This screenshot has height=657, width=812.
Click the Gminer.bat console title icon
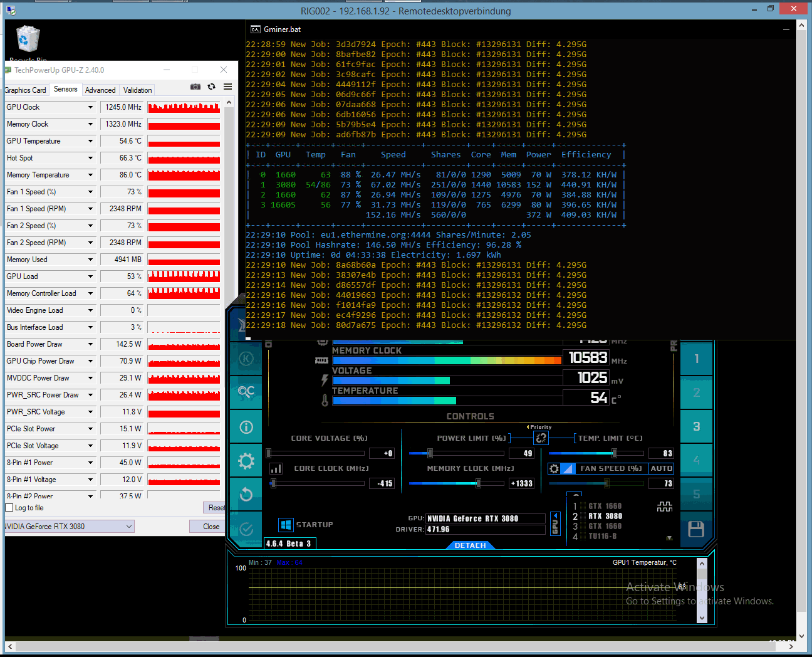click(256, 29)
